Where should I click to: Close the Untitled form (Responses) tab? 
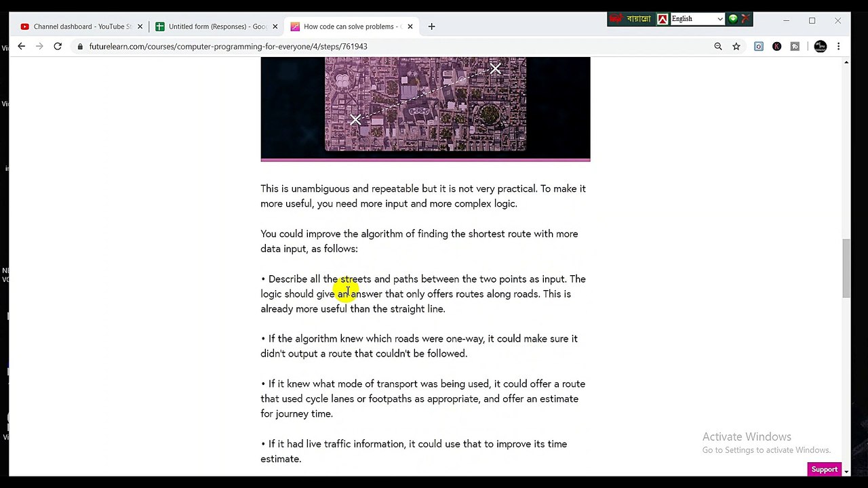[x=275, y=26]
